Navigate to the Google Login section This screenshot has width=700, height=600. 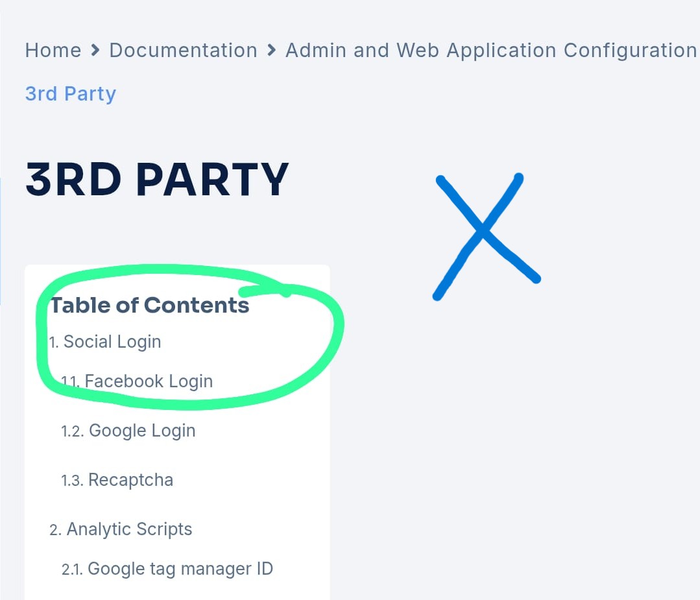[x=142, y=431]
